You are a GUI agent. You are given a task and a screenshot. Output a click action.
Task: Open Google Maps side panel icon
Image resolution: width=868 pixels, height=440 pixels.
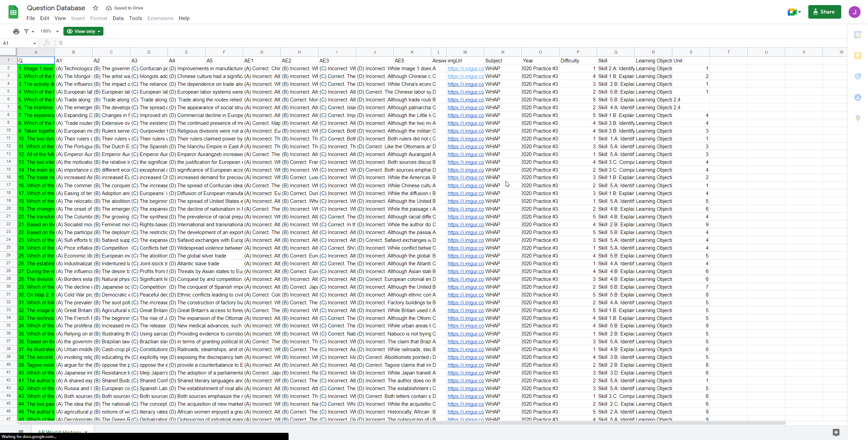tap(857, 118)
